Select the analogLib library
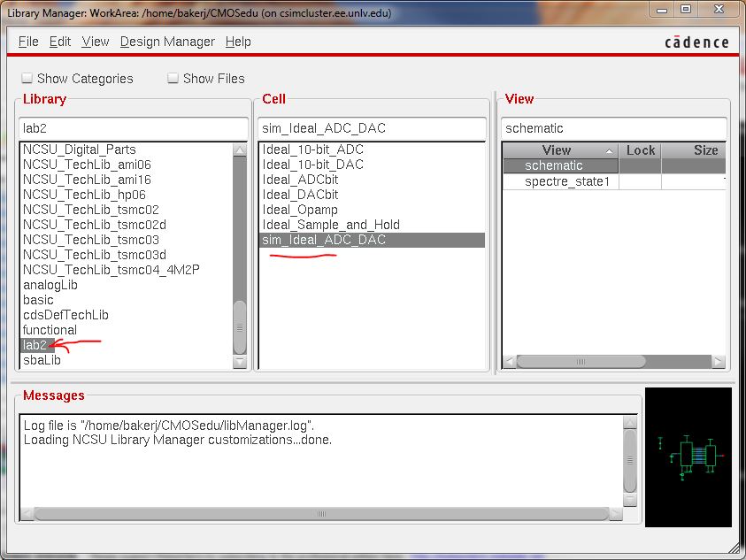Image resolution: width=746 pixels, height=560 pixels. coord(50,285)
